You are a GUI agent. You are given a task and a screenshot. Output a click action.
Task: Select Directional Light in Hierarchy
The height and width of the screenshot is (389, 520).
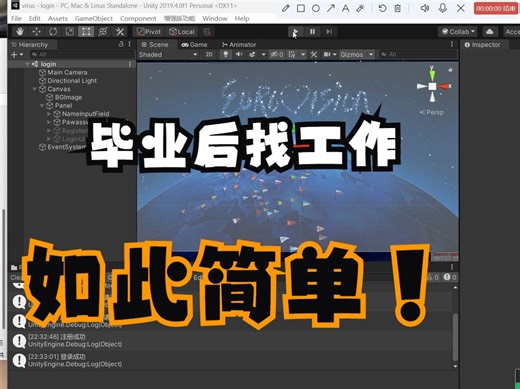coord(72,81)
